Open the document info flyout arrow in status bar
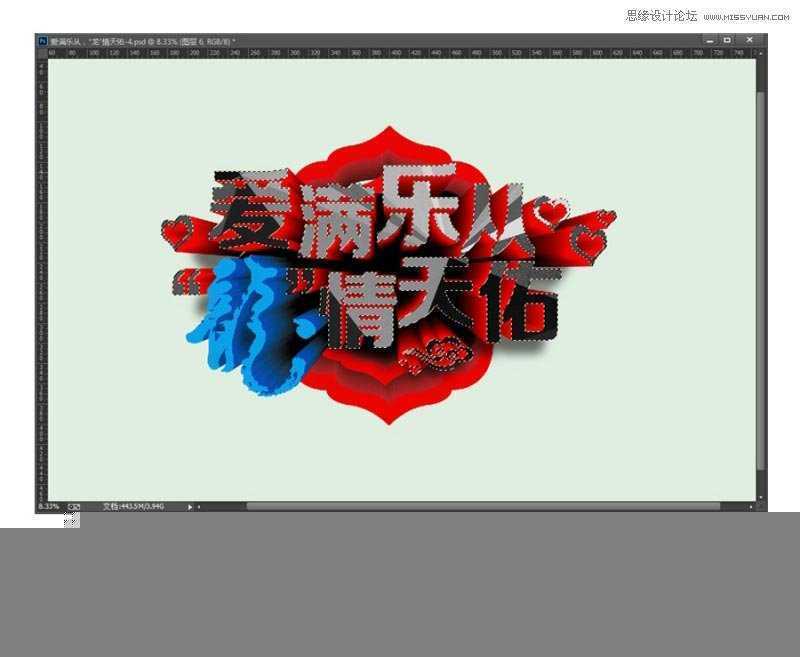Image resolution: width=800 pixels, height=657 pixels. tap(190, 507)
